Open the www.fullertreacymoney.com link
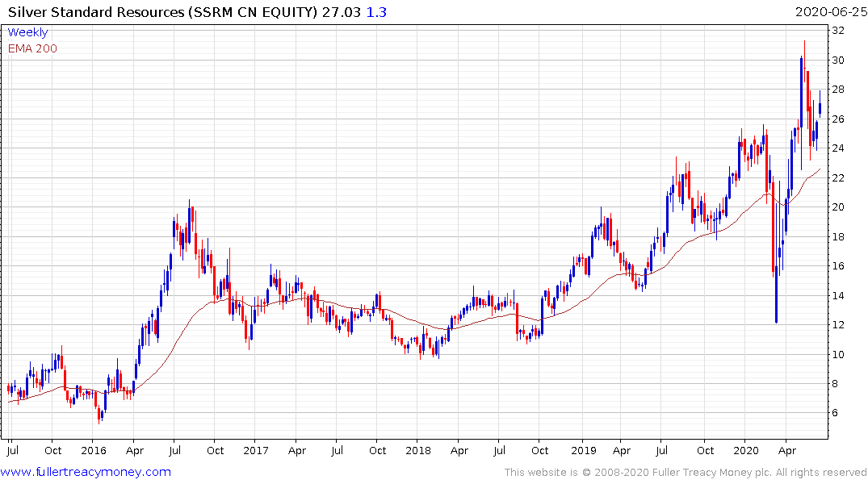 point(86,472)
